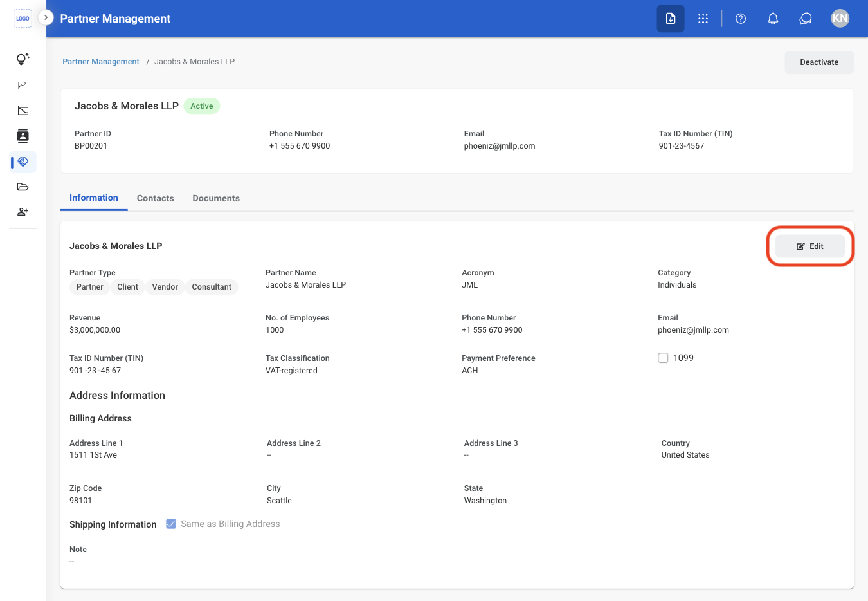Click the No. of Employees value 1000

(x=275, y=330)
